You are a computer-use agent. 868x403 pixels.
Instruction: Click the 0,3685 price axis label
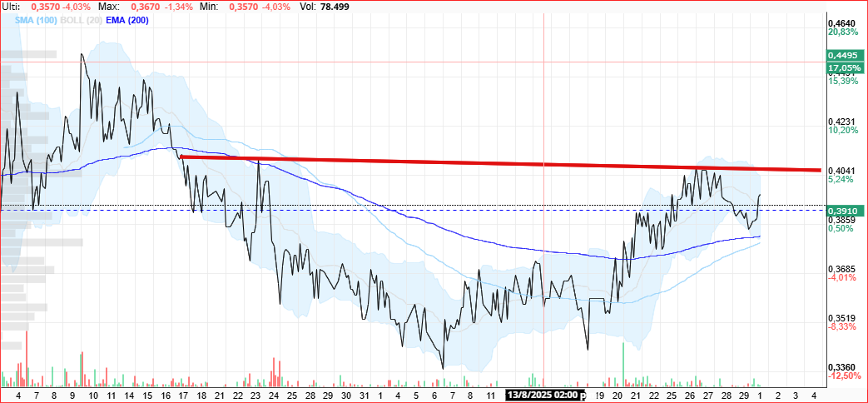(841, 269)
